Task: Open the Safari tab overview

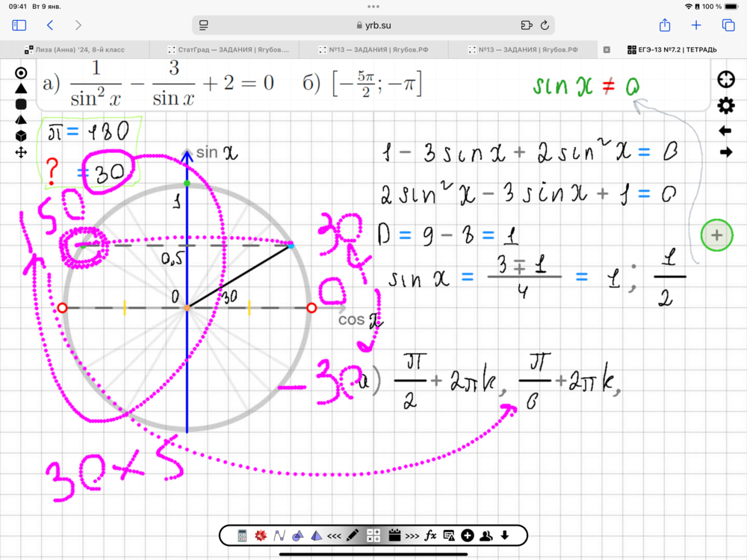Action: pos(728,25)
